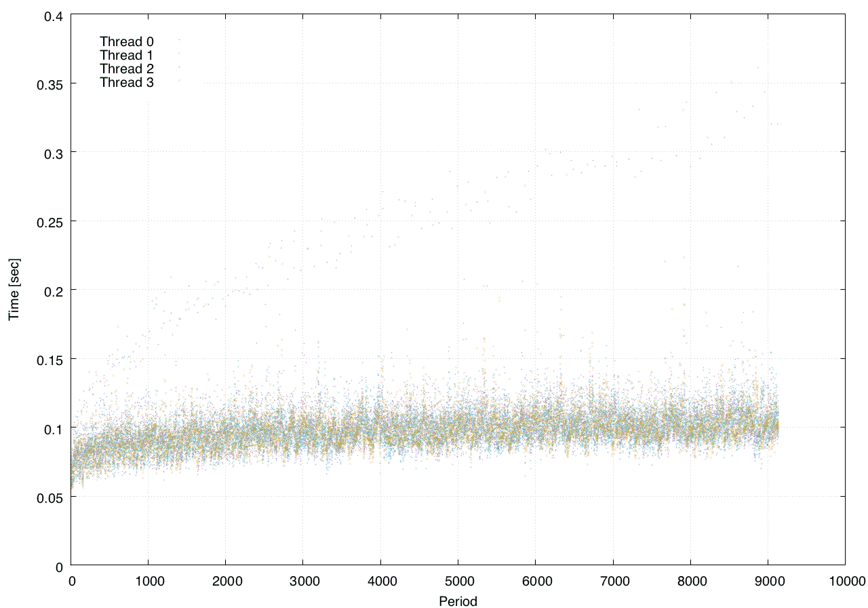
Task: Click y-axis tick label 0.1
Action: pos(54,428)
